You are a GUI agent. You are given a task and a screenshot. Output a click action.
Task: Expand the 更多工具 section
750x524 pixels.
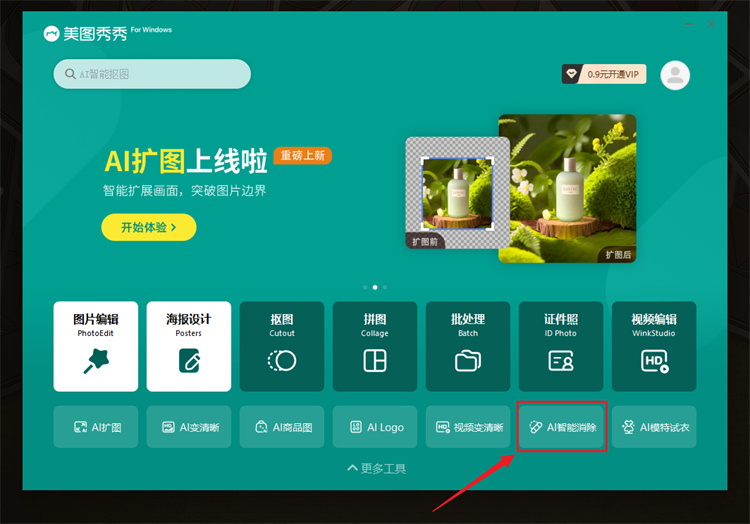[x=376, y=468]
